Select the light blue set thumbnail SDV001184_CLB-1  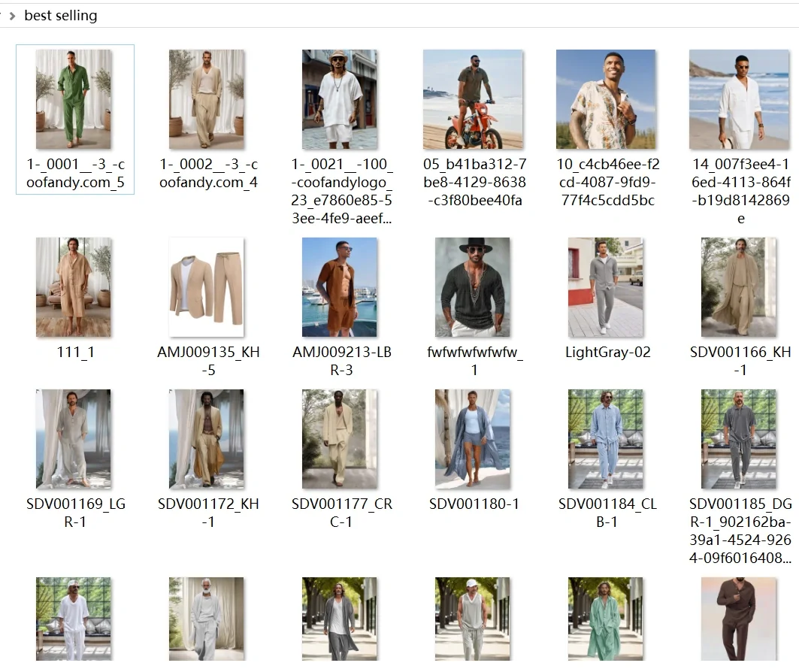click(606, 439)
